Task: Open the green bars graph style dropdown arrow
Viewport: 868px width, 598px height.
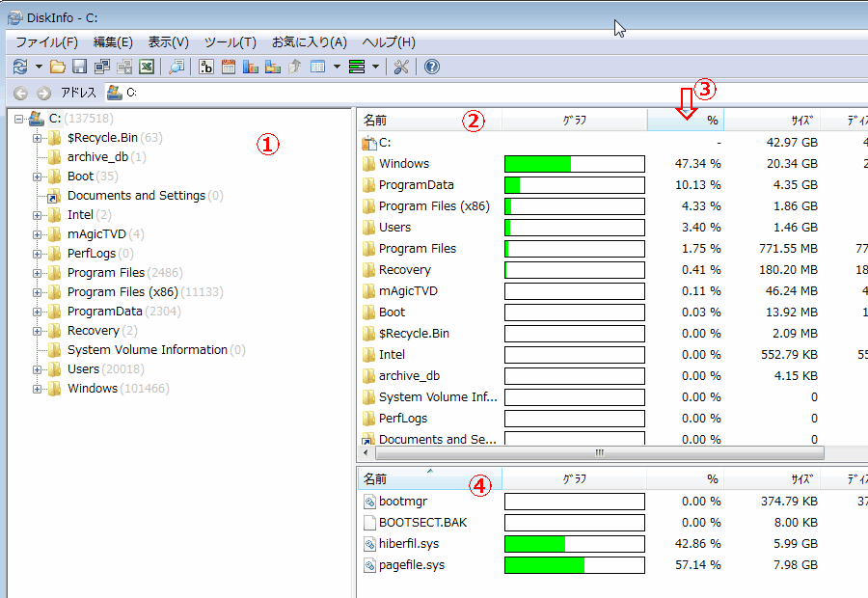Action: point(374,67)
